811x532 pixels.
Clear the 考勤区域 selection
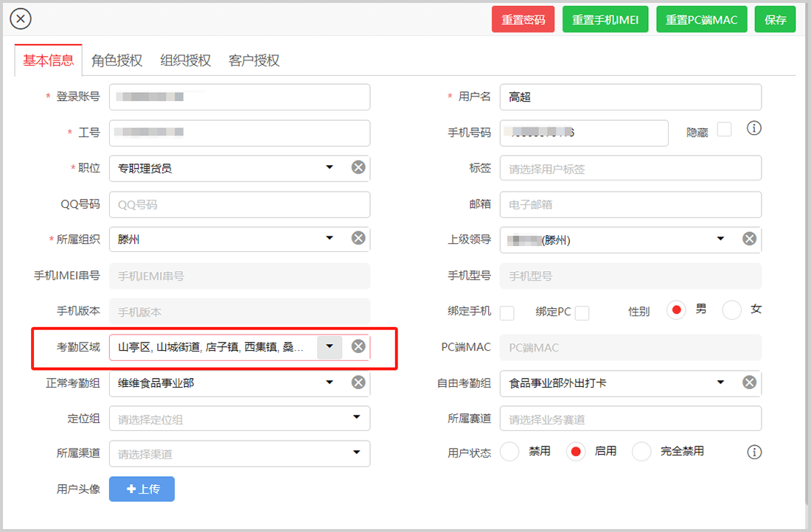tap(358, 346)
